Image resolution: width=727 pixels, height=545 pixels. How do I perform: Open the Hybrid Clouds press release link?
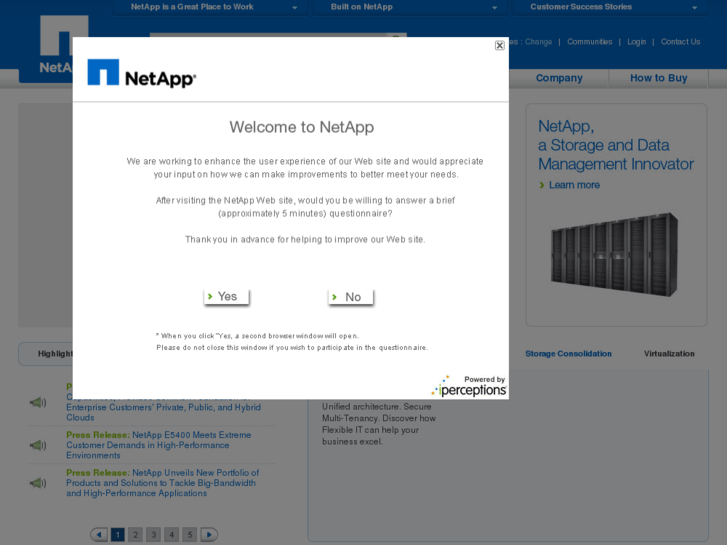[x=163, y=408]
